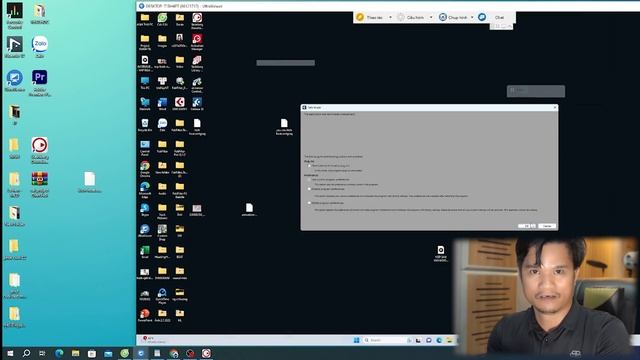Select Use current program preferences option
This screenshot has width=640, height=360.
tap(309, 180)
